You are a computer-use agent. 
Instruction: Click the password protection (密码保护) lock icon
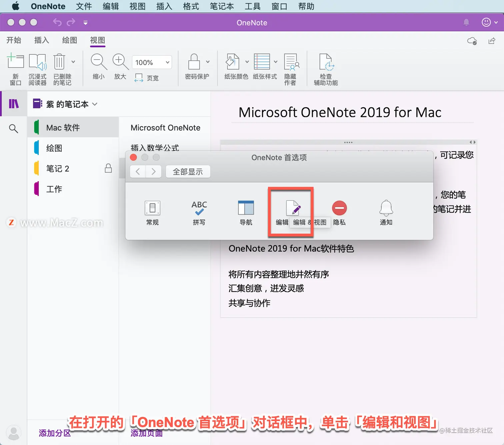(194, 62)
